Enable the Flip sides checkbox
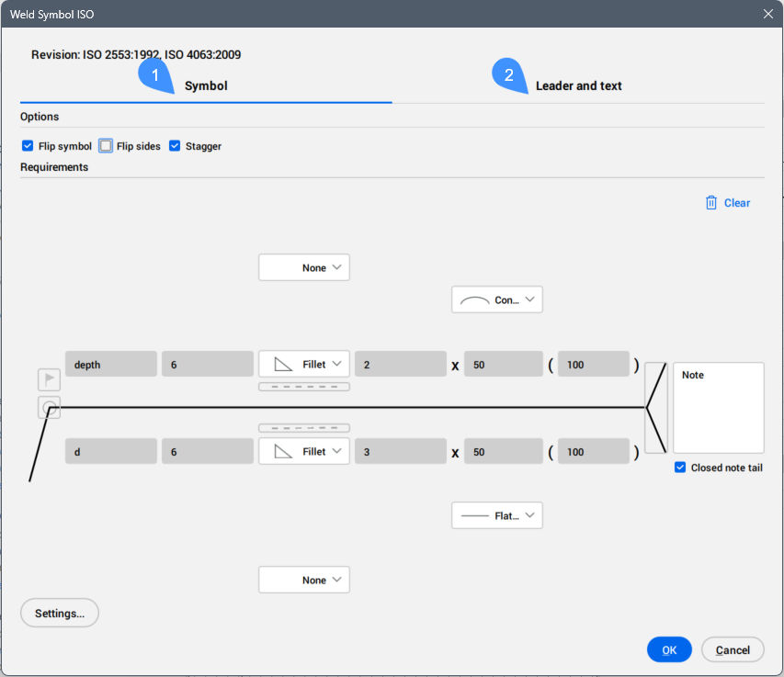The width and height of the screenshot is (784, 677). (x=107, y=146)
